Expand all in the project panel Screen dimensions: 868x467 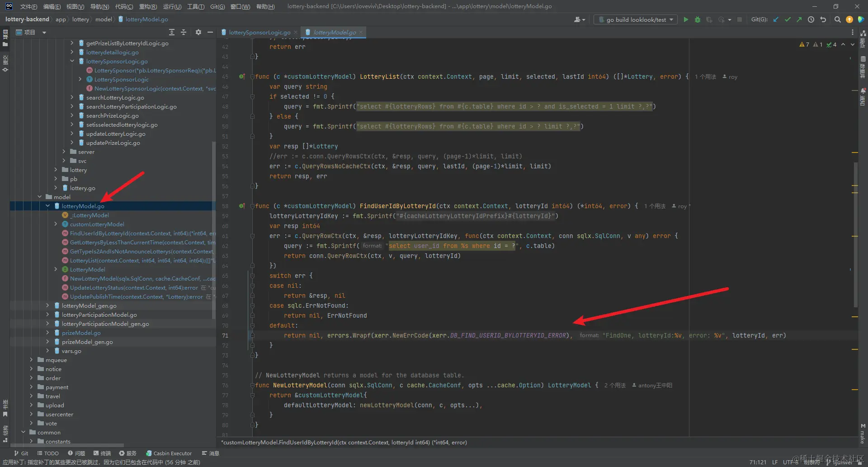172,32
